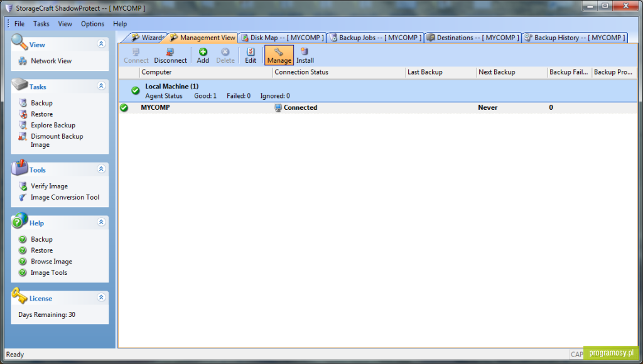Click the Manage wrench icon

[279, 51]
